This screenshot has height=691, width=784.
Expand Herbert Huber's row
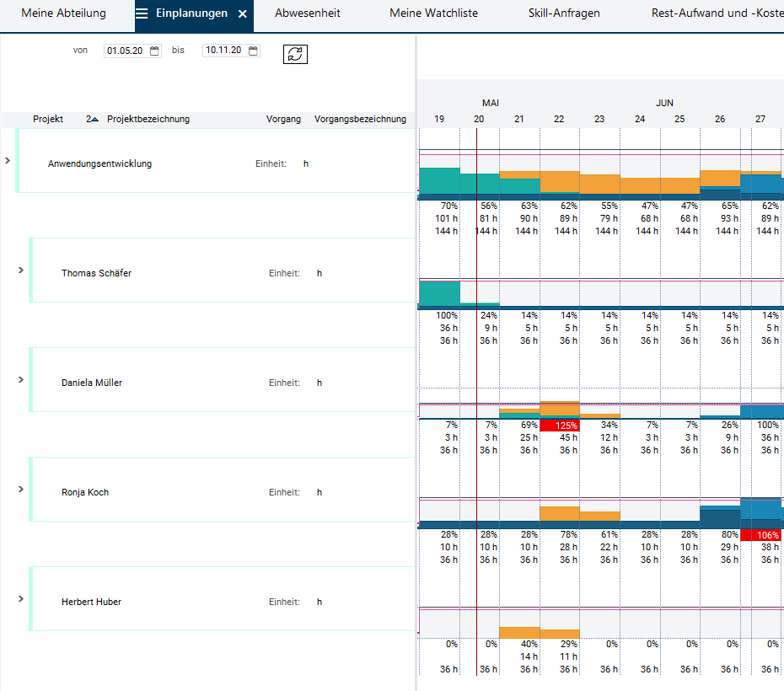(x=21, y=598)
